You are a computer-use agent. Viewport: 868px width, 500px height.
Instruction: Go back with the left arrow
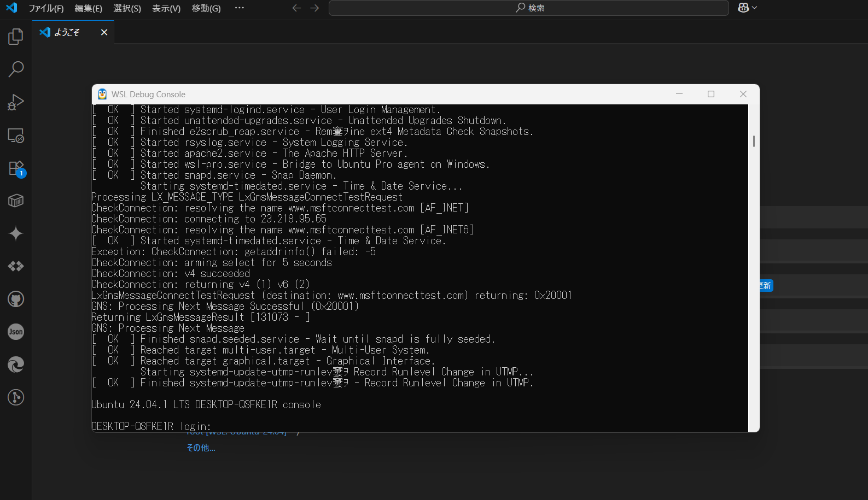(x=296, y=8)
